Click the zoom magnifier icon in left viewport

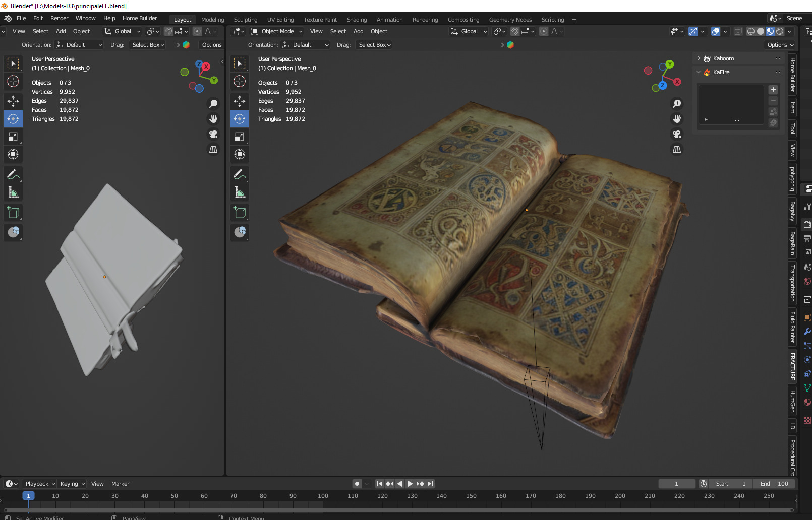[213, 104]
